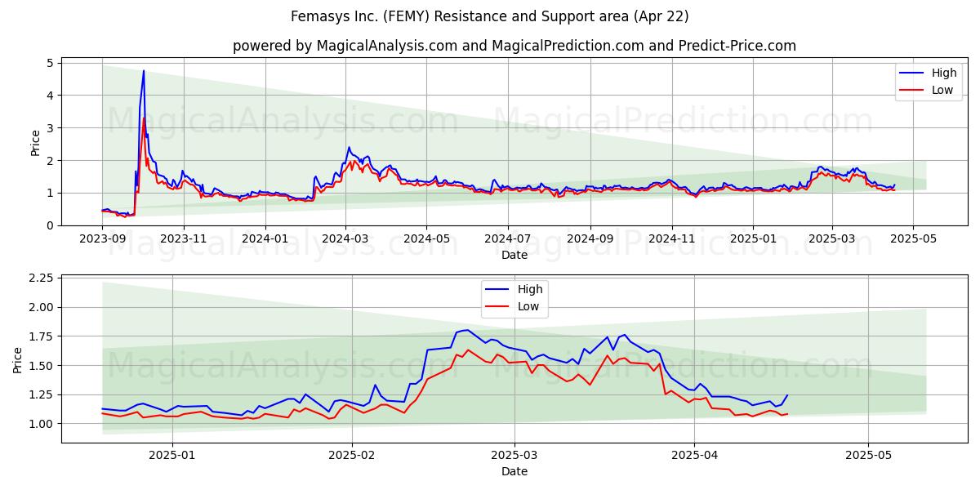The image size is (980, 490).
Task: Click the price spike peak near 2023-10
Action: (x=144, y=71)
